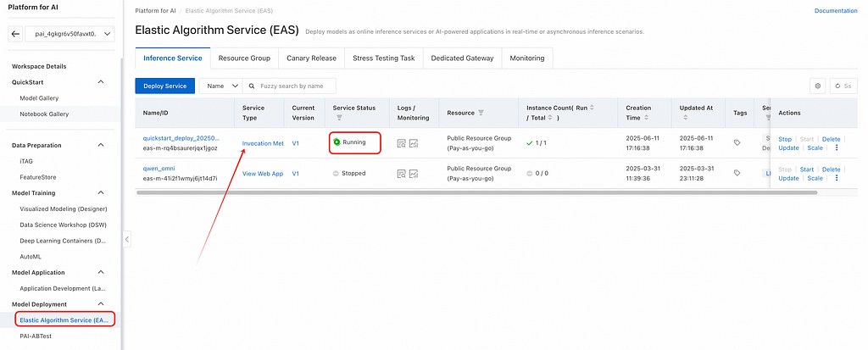This screenshot has height=350, width=868.
Task: Filter by Service Status funnel icon
Action: pos(339,118)
